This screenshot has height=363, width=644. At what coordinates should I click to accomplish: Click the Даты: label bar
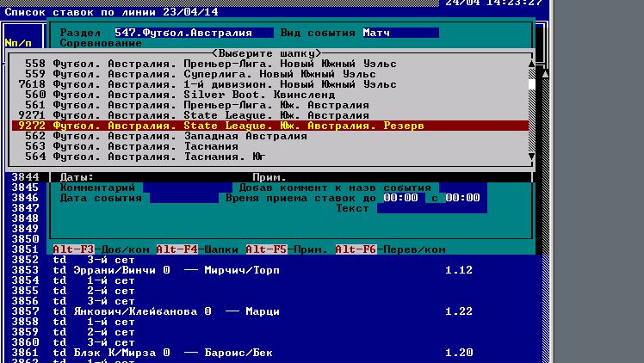click(77, 177)
